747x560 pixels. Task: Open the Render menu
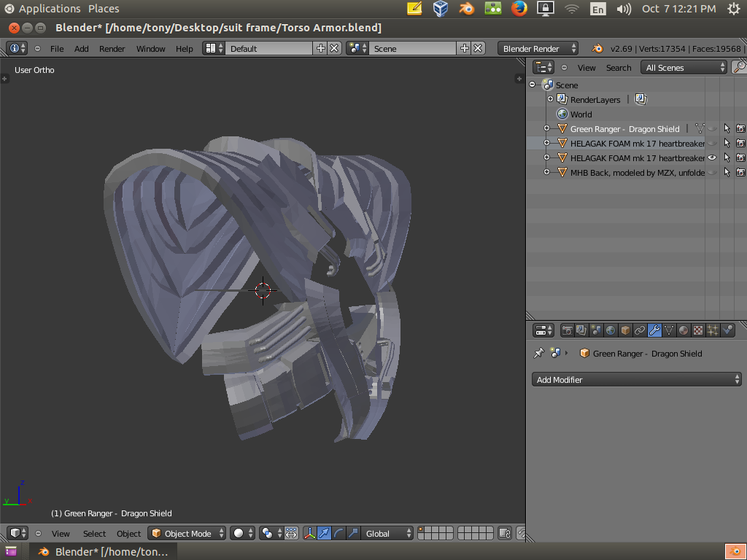tap(112, 49)
